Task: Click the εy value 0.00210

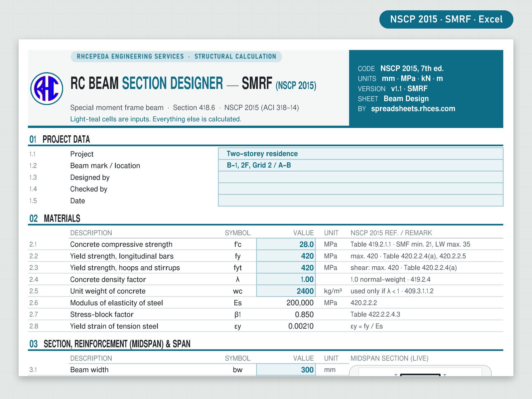Action: point(301,326)
